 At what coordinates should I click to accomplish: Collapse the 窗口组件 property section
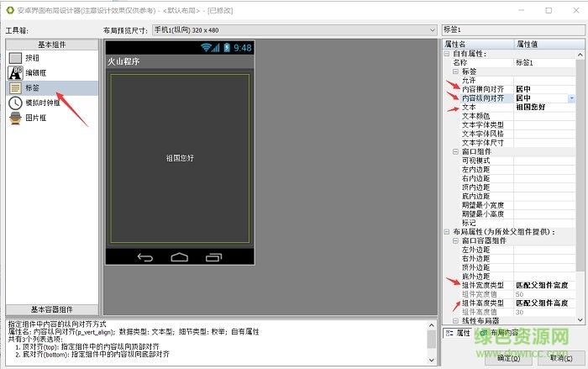[454, 151]
